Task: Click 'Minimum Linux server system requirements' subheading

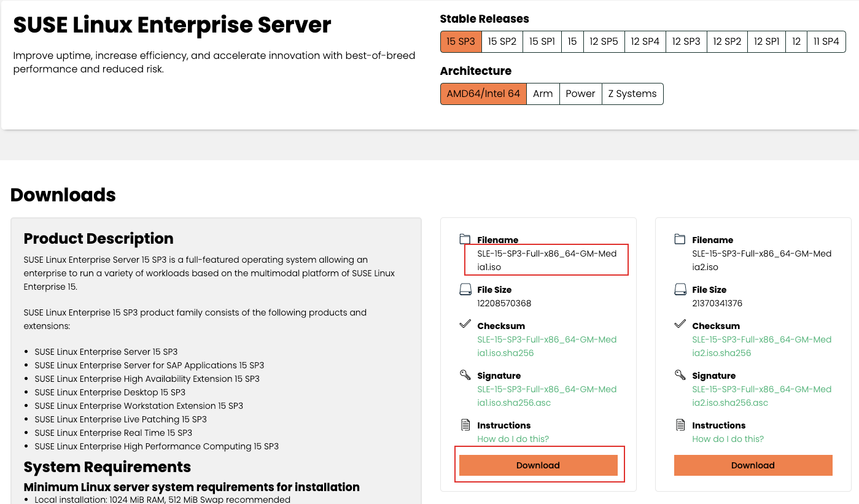Action: coord(192,487)
